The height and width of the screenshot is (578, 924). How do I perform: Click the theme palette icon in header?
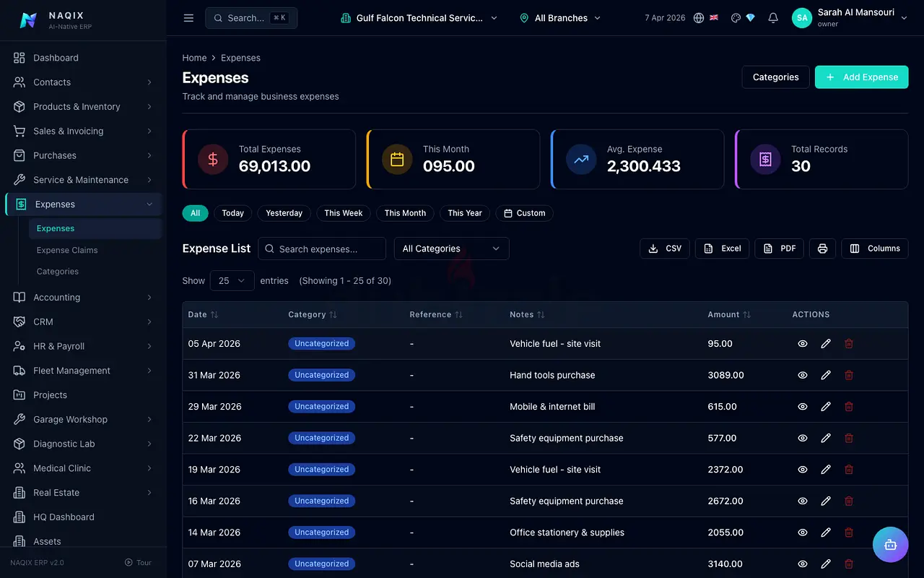pyautogui.click(x=736, y=18)
